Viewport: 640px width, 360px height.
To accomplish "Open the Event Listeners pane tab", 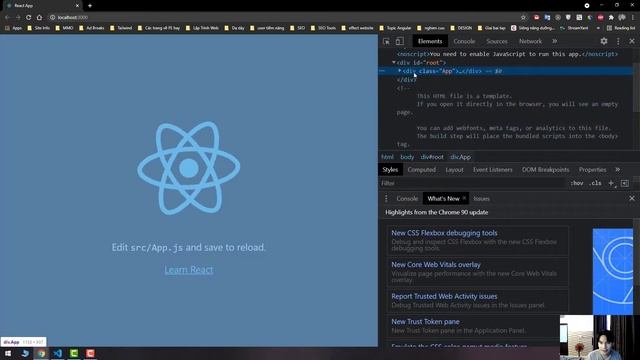I will tap(493, 170).
